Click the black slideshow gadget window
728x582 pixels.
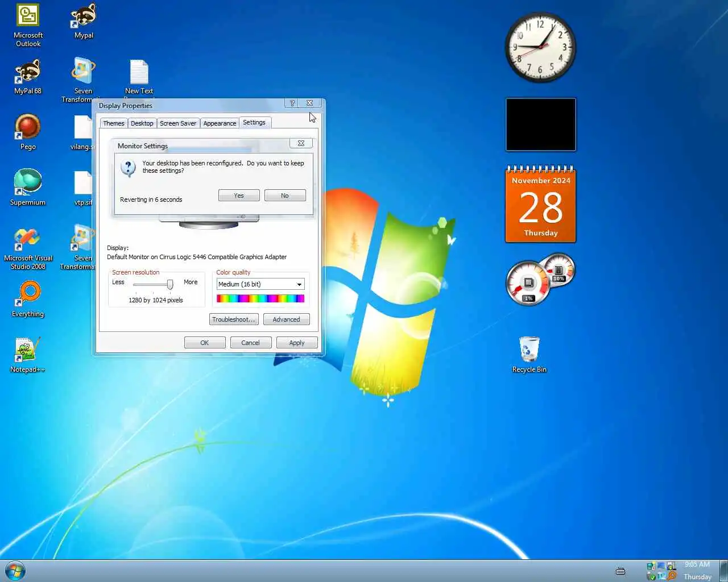(x=541, y=124)
